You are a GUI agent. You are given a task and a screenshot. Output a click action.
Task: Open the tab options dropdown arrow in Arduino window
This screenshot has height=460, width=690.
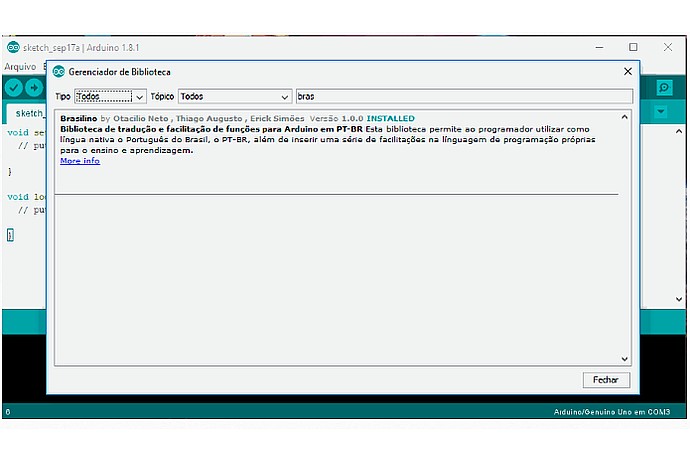click(x=661, y=111)
